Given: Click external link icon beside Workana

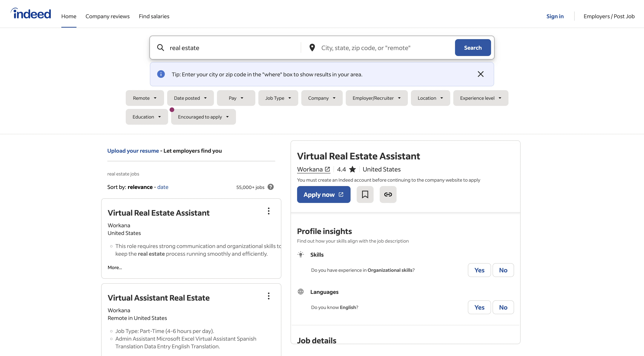Looking at the screenshot, I should coord(327,169).
